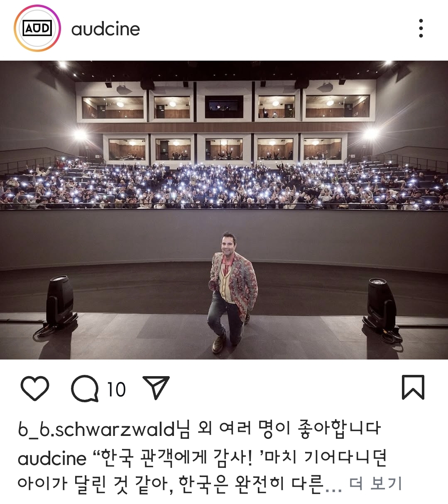Expand the caption with 더 보기
The width and height of the screenshot is (448, 504).
click(x=375, y=483)
